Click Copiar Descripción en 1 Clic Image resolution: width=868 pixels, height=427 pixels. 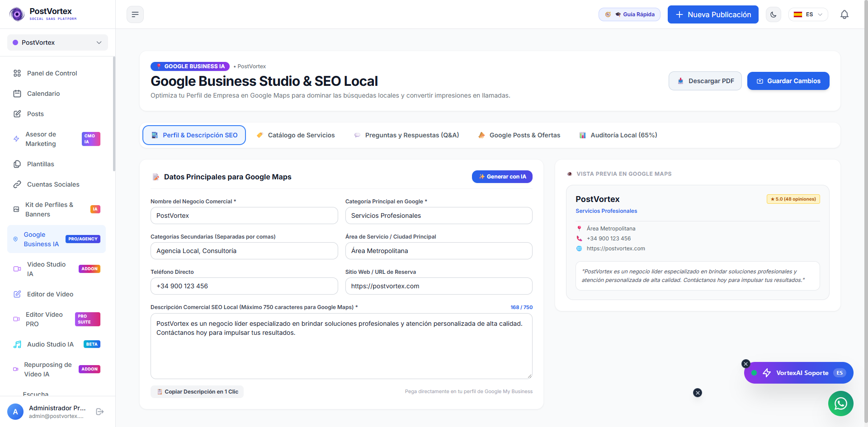(197, 392)
